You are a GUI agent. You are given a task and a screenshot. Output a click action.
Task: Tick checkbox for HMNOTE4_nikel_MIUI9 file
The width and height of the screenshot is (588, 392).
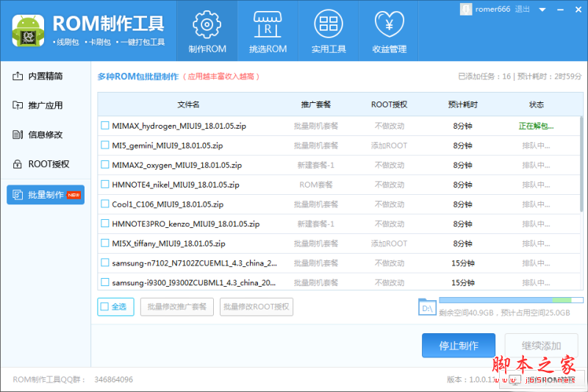105,185
